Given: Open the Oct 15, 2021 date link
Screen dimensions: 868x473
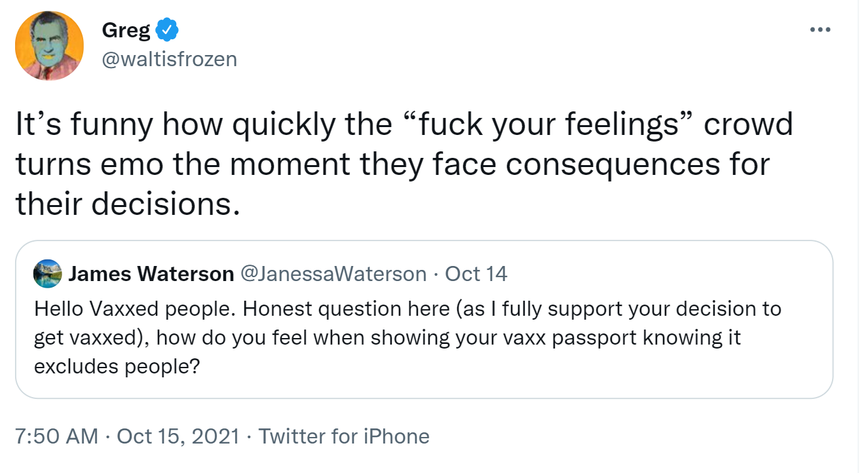Looking at the screenshot, I should click(x=178, y=436).
